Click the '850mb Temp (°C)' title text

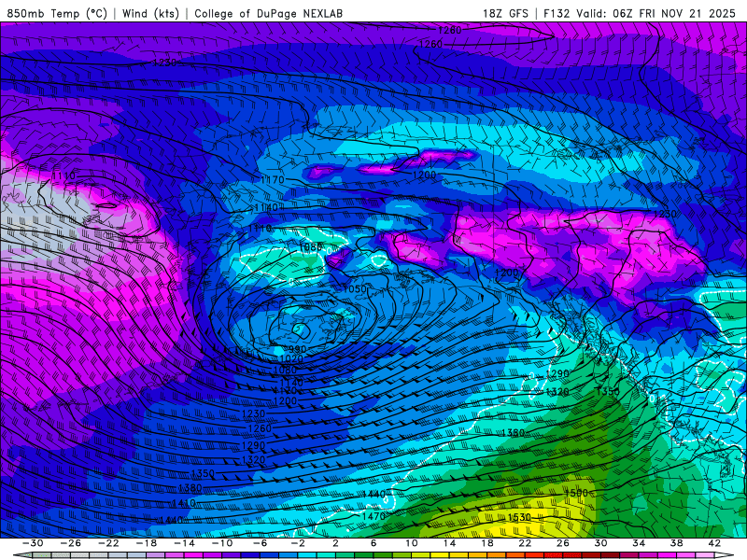pos(57,13)
